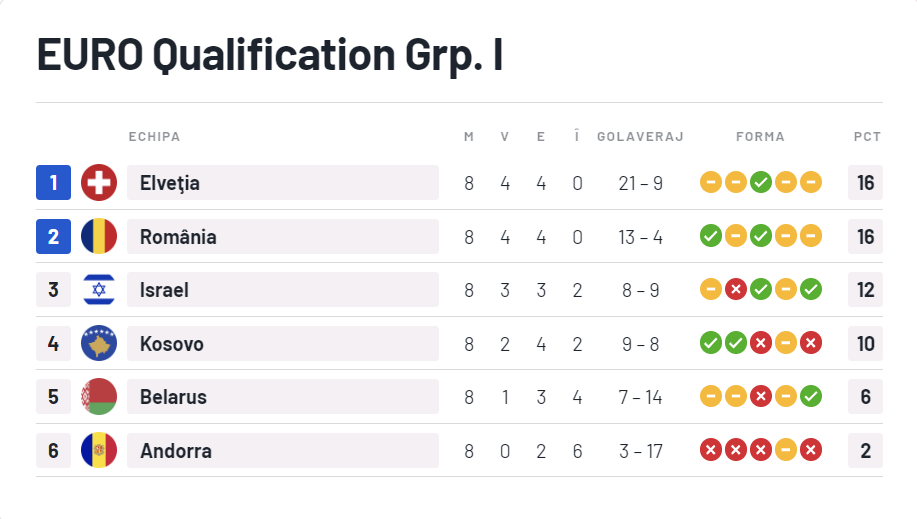Click the Romania flag icon
The width and height of the screenshot is (917, 519).
click(x=99, y=237)
